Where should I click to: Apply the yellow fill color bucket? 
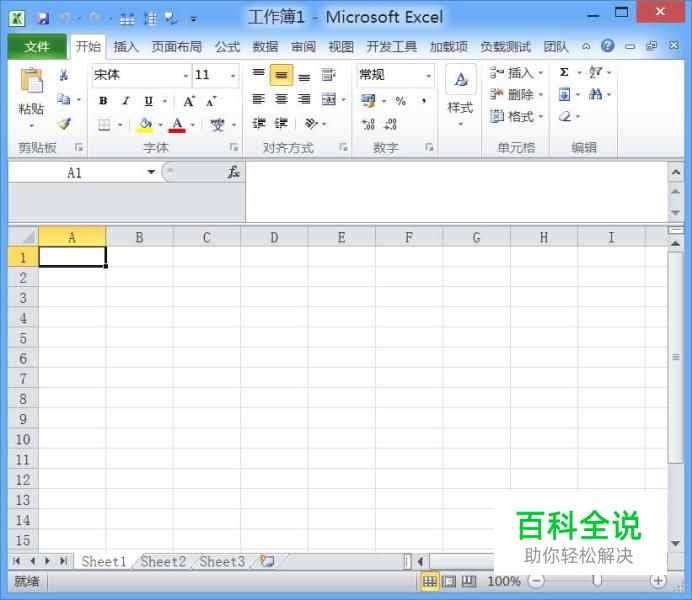pos(145,125)
